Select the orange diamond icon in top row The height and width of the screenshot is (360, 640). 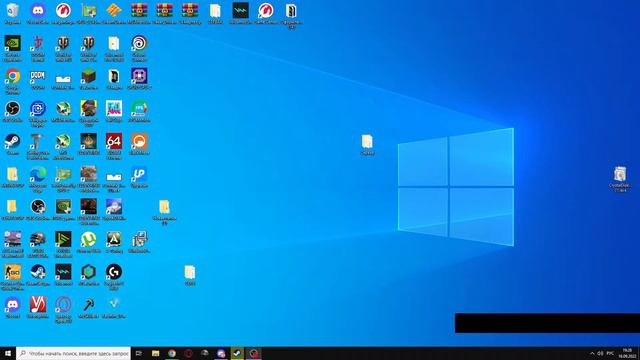pos(114,11)
